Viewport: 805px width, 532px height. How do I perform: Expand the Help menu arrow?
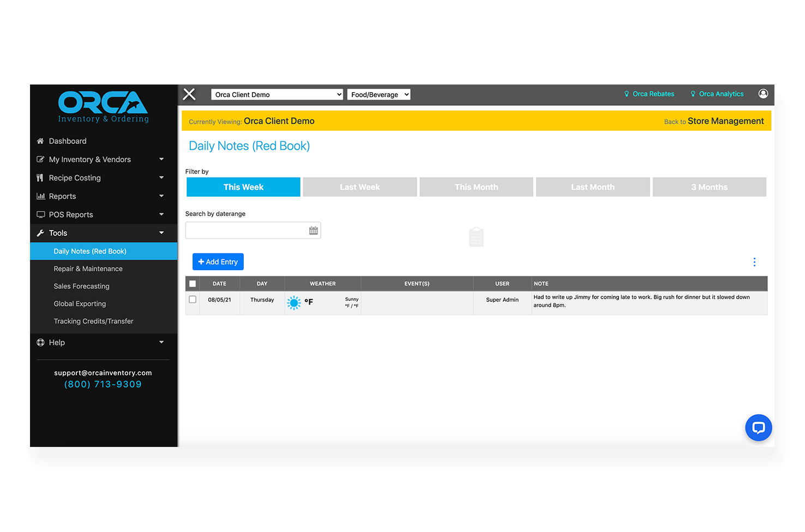click(x=161, y=342)
